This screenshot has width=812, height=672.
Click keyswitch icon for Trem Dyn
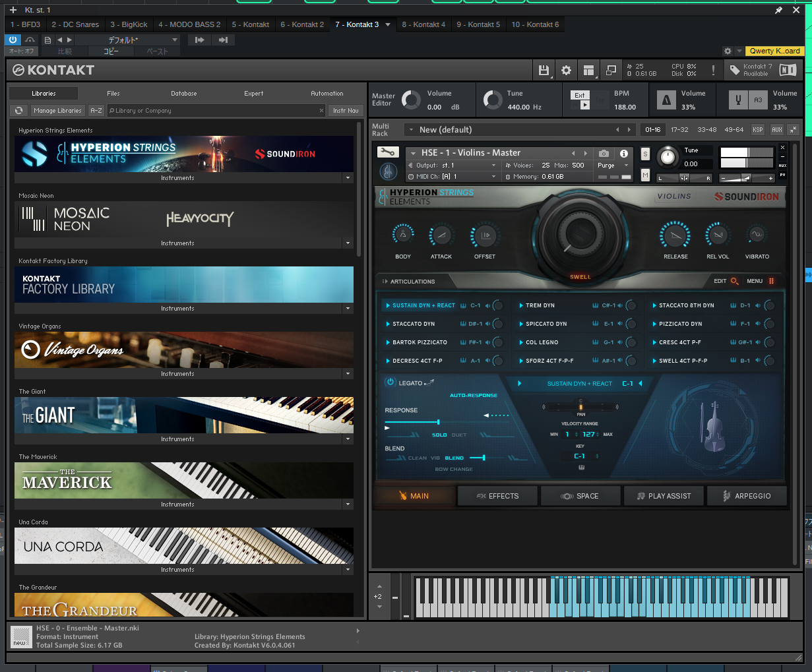click(x=596, y=305)
